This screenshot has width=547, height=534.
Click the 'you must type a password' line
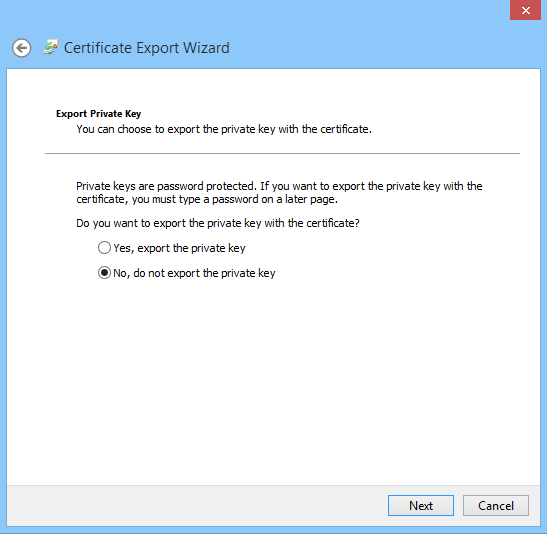pos(207,200)
